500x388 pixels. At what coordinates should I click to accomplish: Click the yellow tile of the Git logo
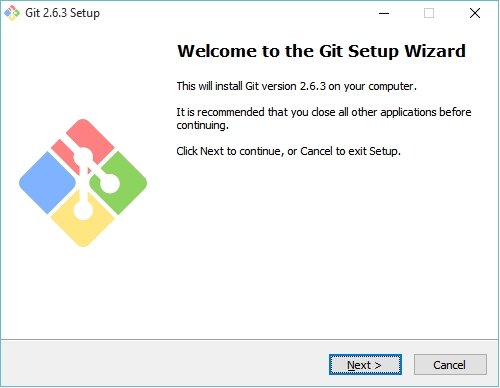click(x=83, y=230)
